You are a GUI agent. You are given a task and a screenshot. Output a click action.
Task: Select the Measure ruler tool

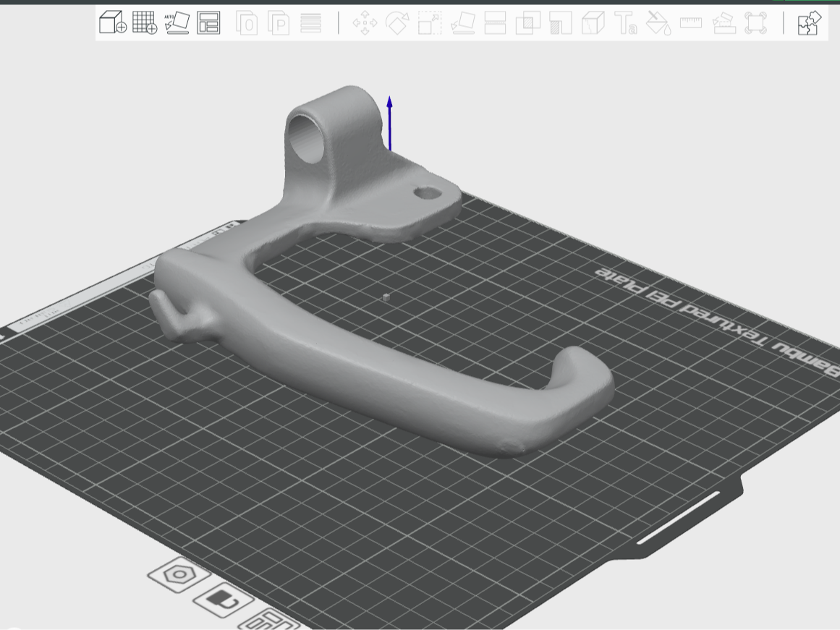point(690,22)
